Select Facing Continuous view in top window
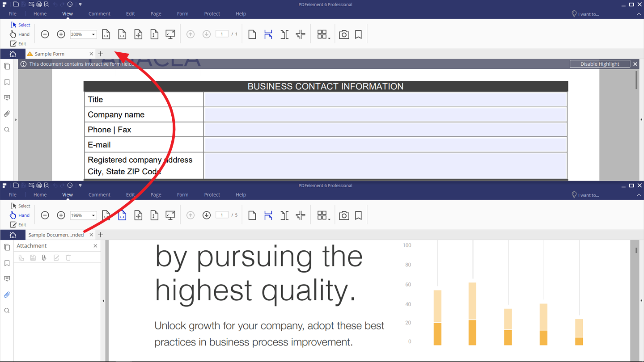Image resolution: width=644 pixels, height=362 pixels. pyautogui.click(x=301, y=34)
